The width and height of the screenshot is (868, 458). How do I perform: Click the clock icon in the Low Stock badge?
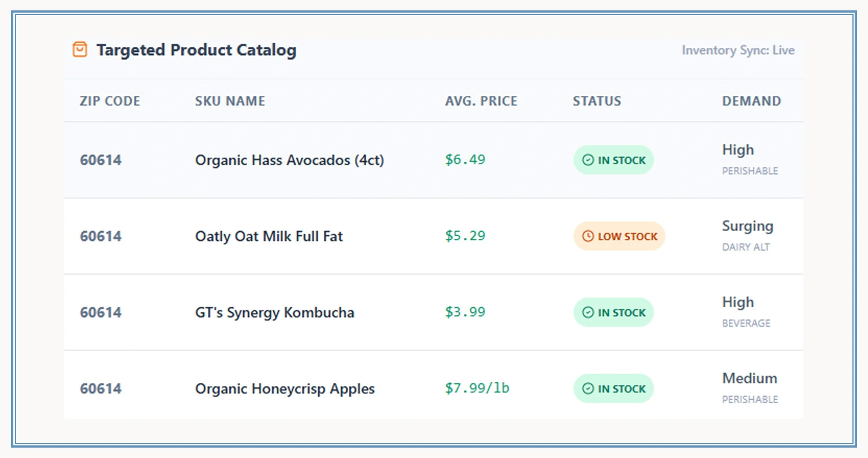[588, 236]
